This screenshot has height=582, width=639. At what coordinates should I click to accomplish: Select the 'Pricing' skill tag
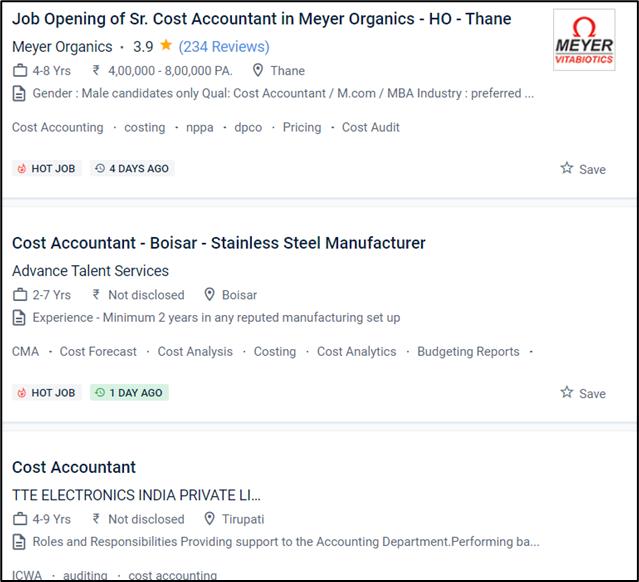[x=302, y=128]
